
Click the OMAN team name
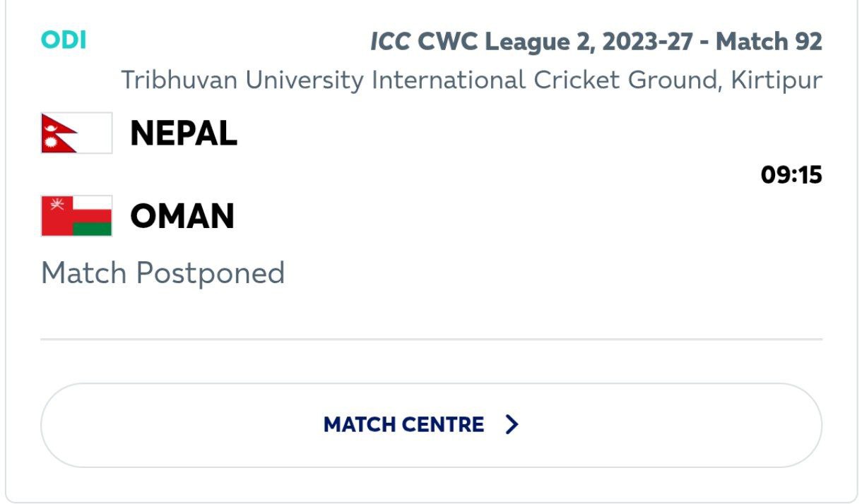(x=182, y=216)
